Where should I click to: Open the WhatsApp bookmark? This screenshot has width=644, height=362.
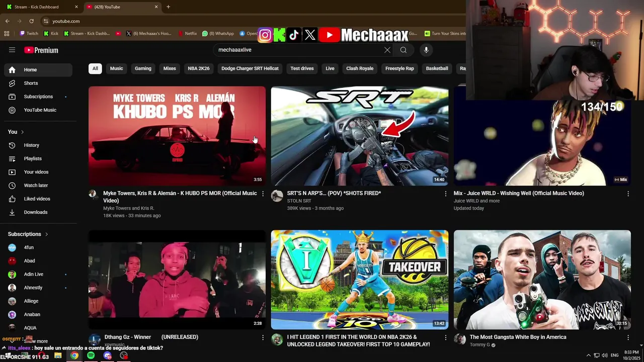[218, 34]
